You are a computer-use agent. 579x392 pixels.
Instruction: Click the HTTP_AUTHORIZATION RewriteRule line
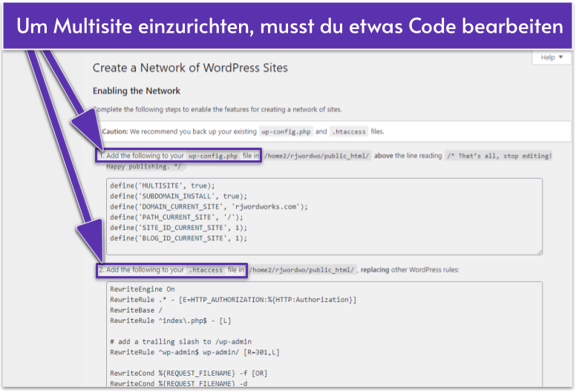click(233, 300)
